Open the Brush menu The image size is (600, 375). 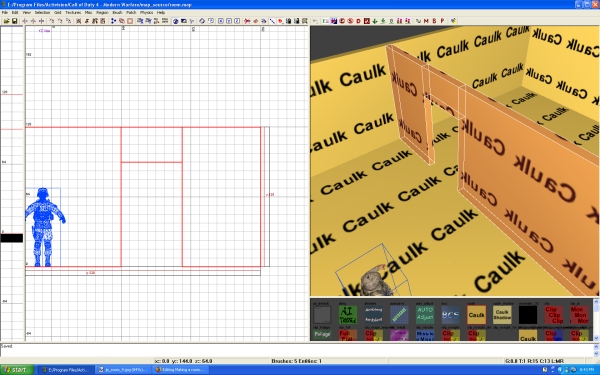117,12
